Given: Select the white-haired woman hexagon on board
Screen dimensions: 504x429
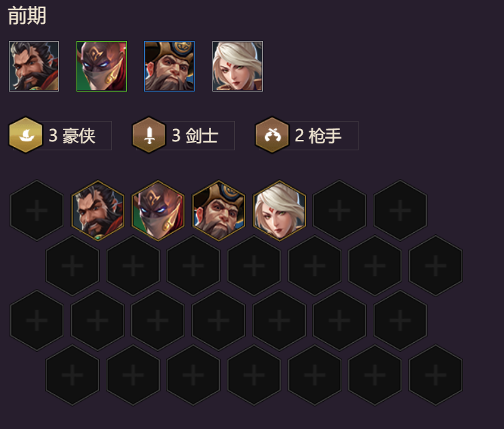Looking at the screenshot, I should [x=279, y=210].
